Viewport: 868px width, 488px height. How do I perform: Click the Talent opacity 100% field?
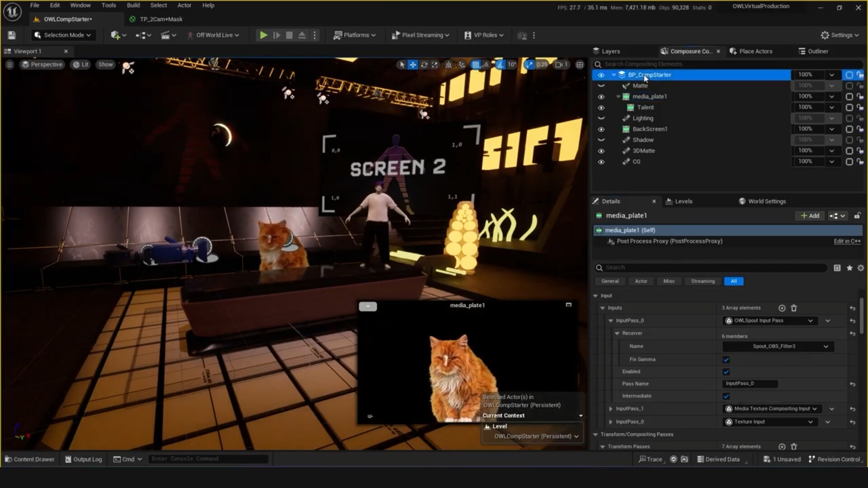click(809, 108)
